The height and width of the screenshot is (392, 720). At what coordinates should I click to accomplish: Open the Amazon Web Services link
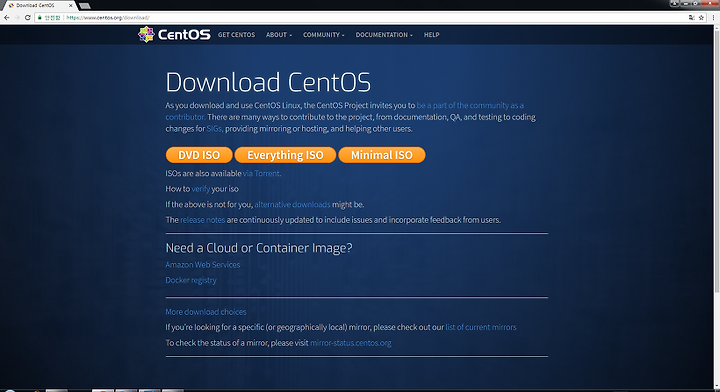pos(202,264)
